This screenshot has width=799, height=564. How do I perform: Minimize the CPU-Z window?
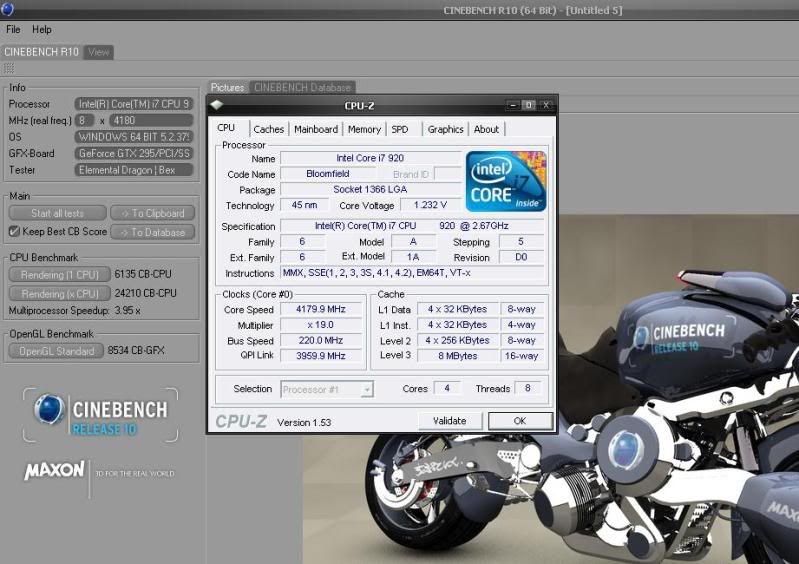[513, 105]
